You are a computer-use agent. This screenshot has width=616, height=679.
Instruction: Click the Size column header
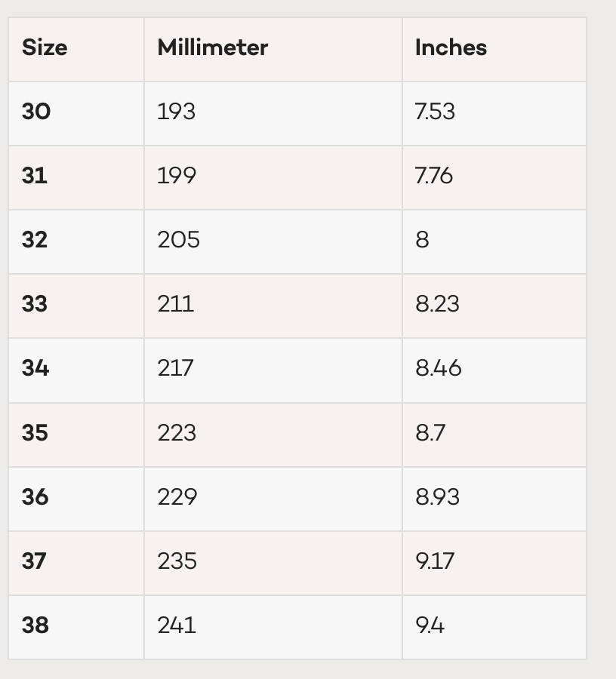pyautogui.click(x=45, y=48)
